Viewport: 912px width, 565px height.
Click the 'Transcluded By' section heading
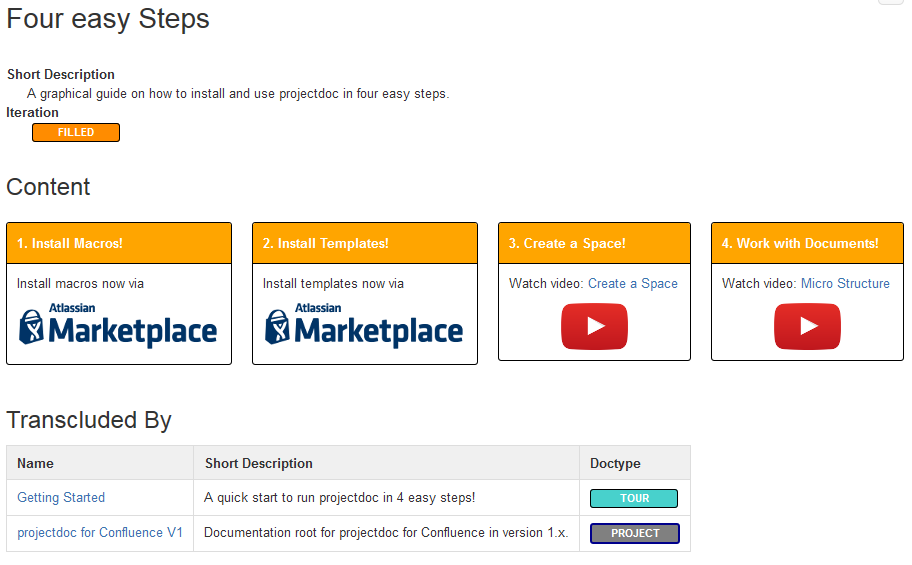click(89, 421)
